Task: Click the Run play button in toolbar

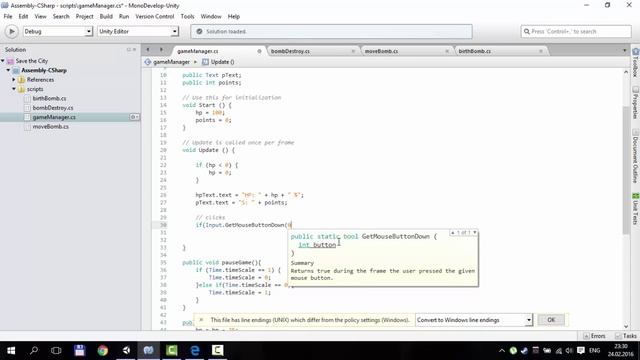Action: click(x=11, y=31)
